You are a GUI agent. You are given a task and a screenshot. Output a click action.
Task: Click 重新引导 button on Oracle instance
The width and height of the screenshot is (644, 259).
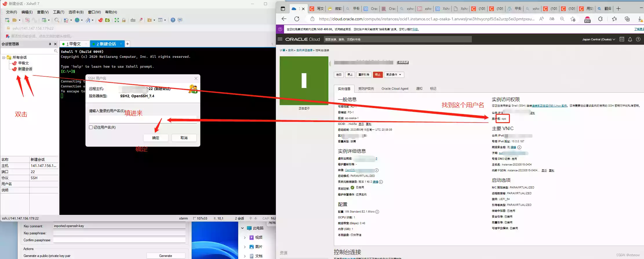[x=364, y=75]
